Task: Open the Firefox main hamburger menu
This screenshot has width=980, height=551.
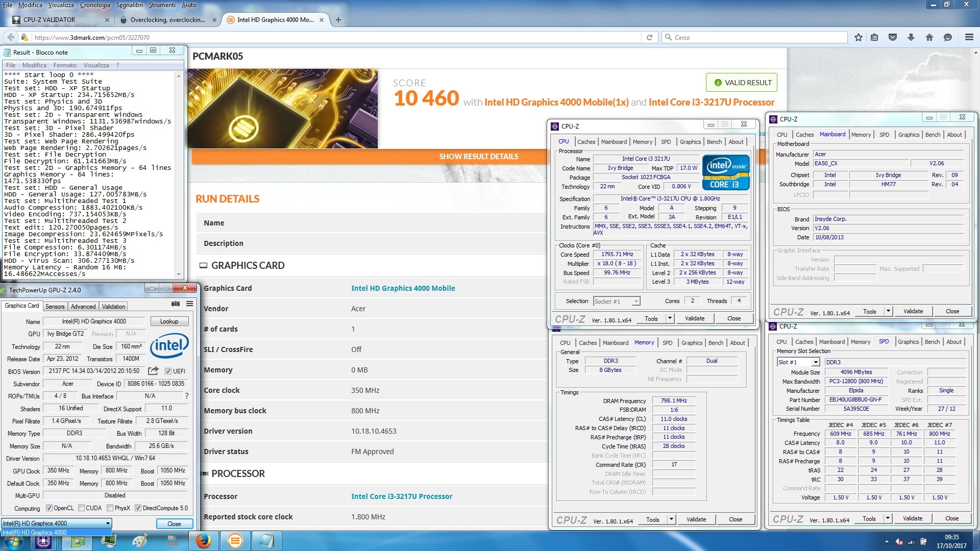Action: point(969,37)
